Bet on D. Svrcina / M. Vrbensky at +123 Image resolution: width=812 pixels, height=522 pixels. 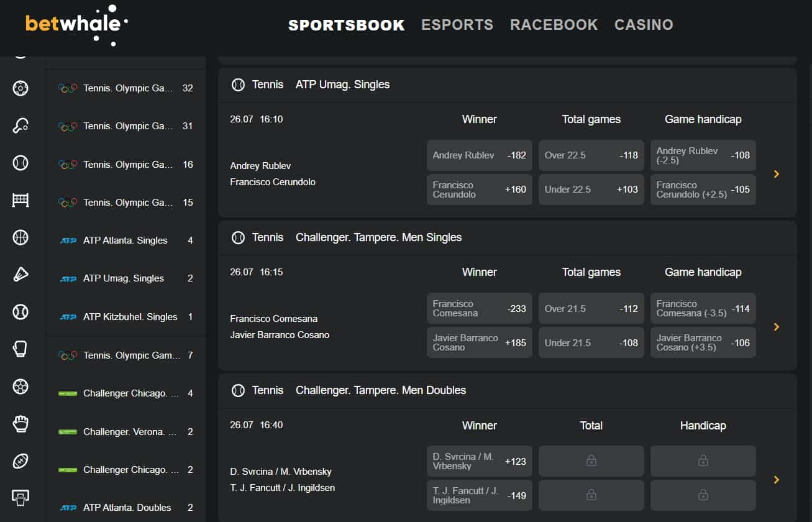click(480, 461)
